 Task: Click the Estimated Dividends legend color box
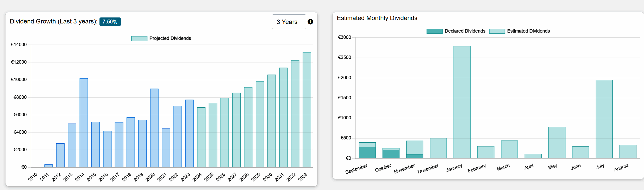point(497,31)
